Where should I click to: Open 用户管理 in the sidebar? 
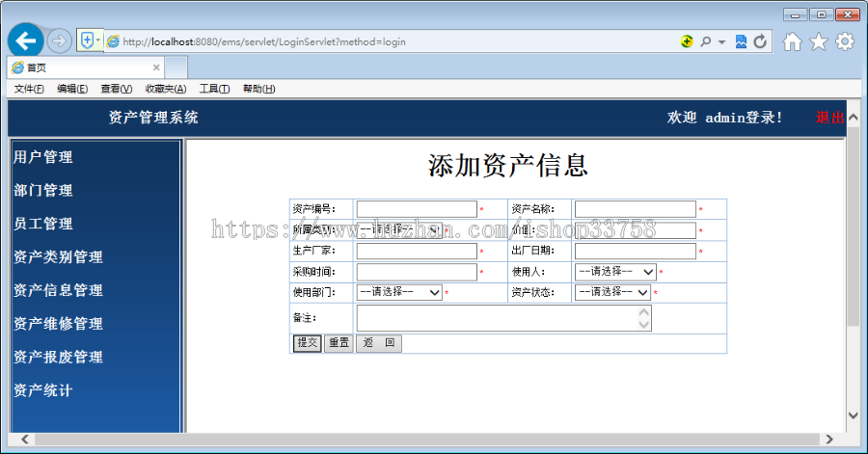pyautogui.click(x=43, y=157)
